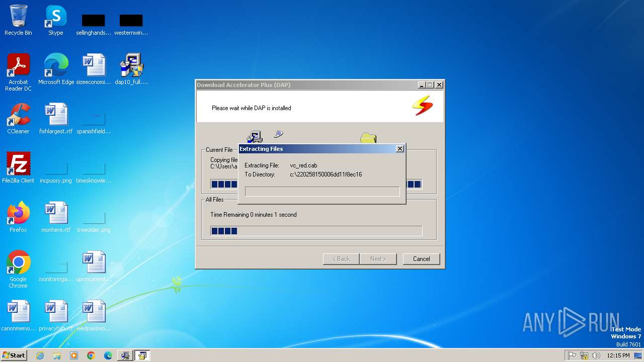Open Firefox desktop shortcut

18,217
